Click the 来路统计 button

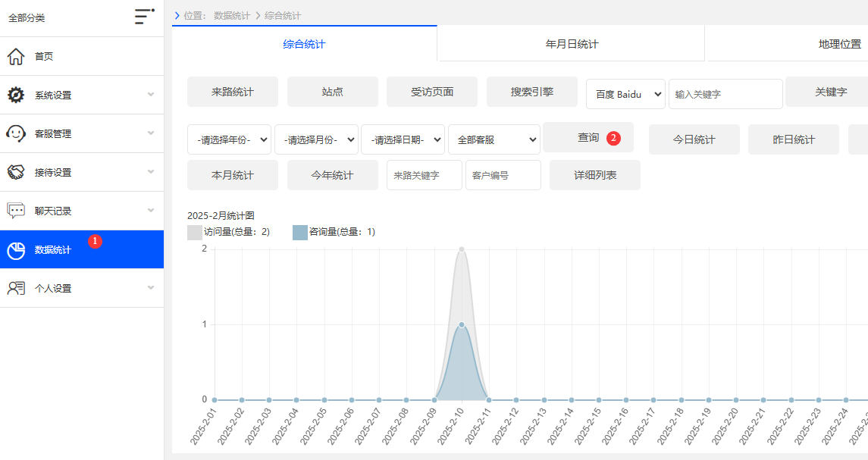pyautogui.click(x=233, y=92)
